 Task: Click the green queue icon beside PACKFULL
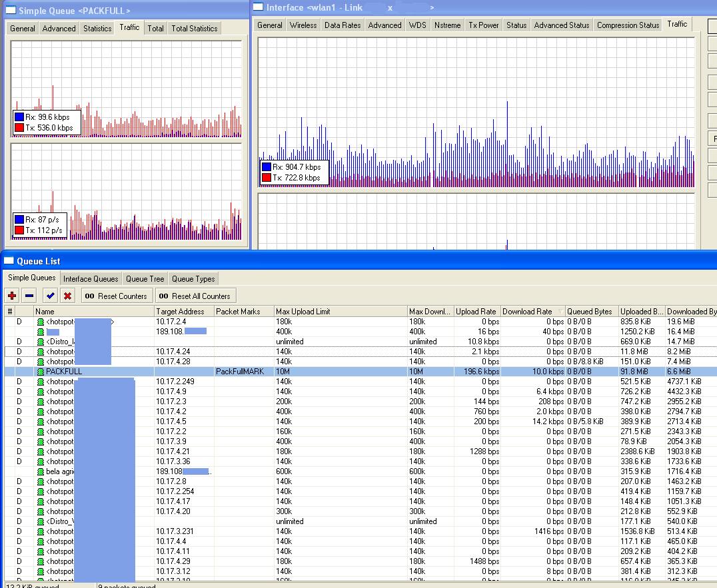[41, 372]
